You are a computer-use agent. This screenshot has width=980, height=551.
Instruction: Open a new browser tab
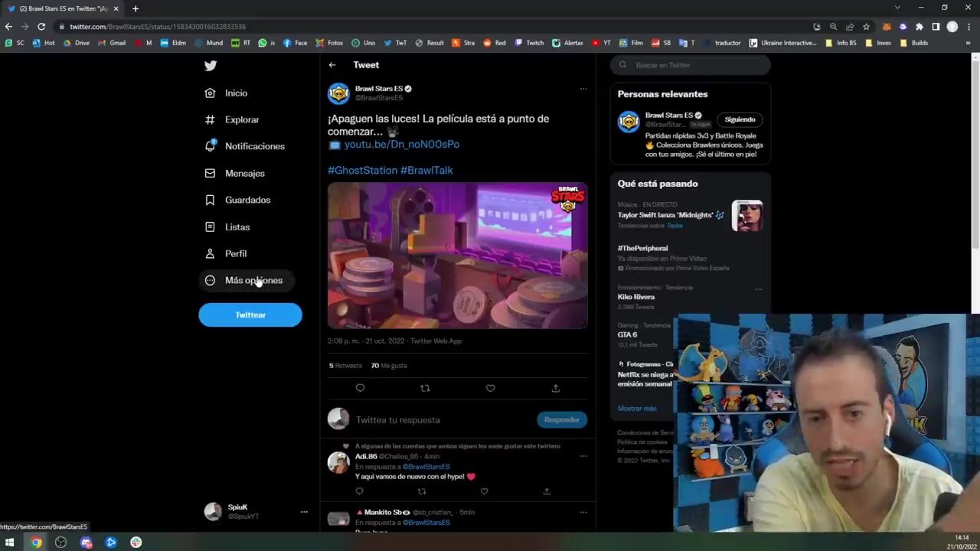click(136, 8)
